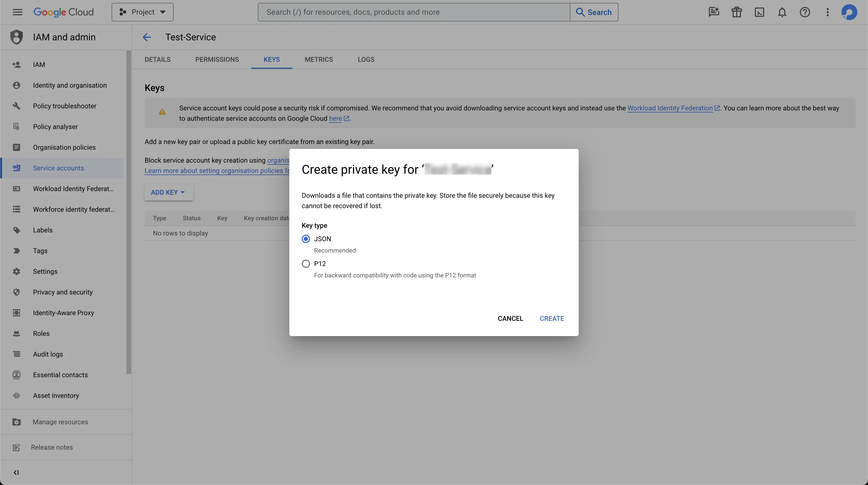Image resolution: width=868 pixels, height=485 pixels.
Task: Open Cloud Shell terminal icon
Action: point(759,12)
